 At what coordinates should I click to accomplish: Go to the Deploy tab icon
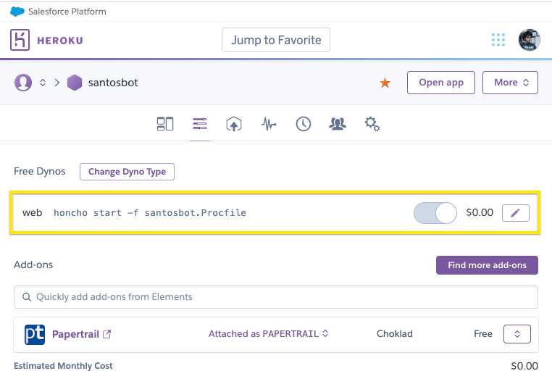(x=234, y=124)
